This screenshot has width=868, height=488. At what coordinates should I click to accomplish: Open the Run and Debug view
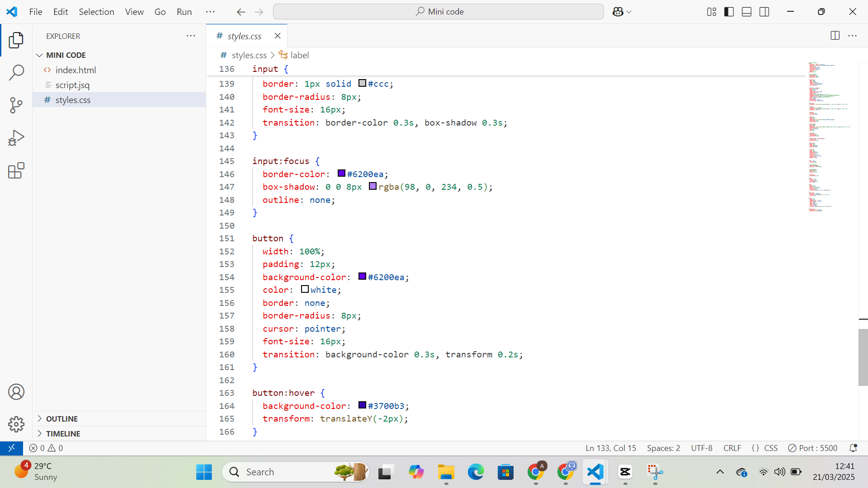click(16, 138)
